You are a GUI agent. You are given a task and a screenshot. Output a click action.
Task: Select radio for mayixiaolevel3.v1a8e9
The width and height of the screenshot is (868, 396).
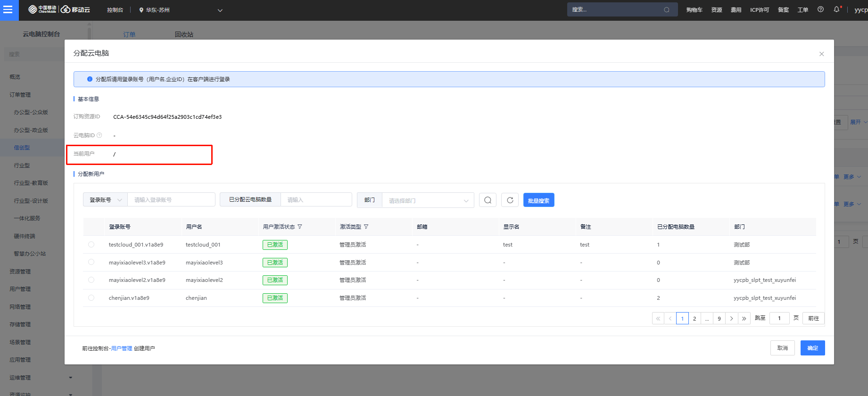(91, 262)
